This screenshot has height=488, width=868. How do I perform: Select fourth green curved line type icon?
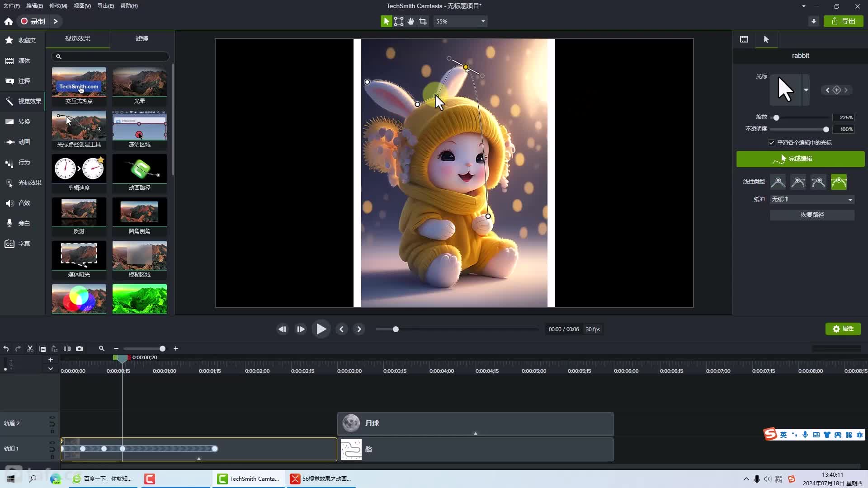(839, 182)
